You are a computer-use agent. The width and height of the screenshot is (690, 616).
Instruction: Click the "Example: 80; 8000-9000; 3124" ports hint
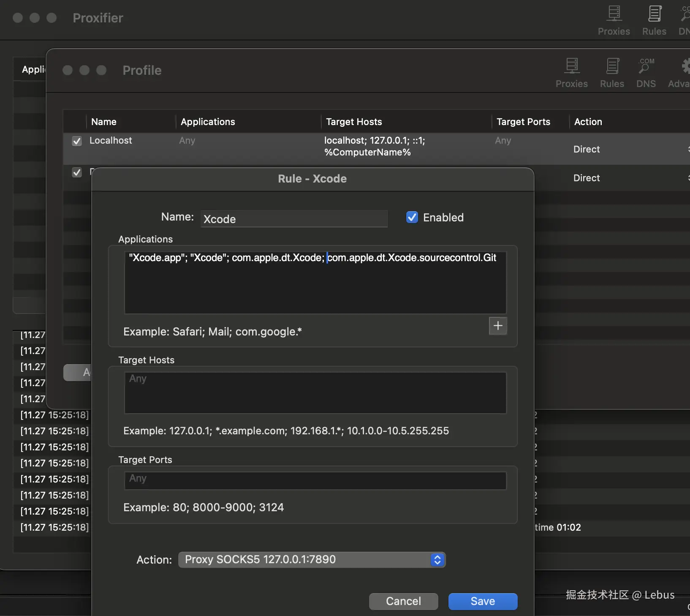coord(204,507)
